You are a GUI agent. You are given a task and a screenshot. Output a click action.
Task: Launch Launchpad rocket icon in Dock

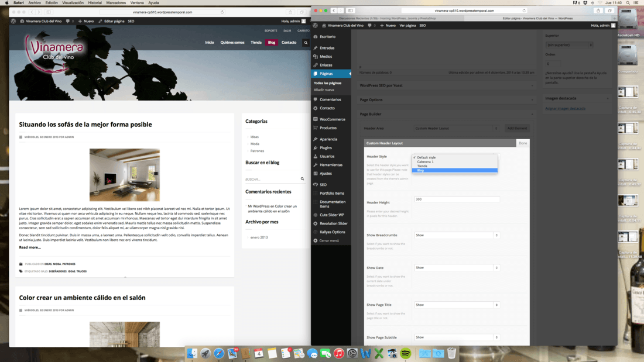coord(205,353)
